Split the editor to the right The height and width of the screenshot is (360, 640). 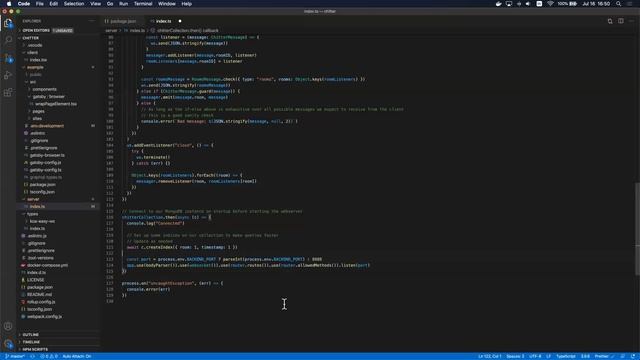pyautogui.click(x=621, y=21)
